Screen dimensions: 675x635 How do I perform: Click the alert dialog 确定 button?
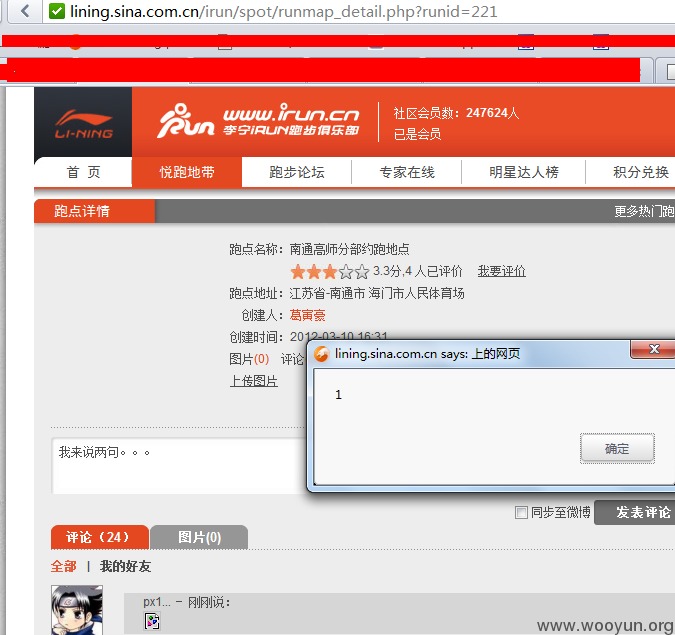(617, 449)
